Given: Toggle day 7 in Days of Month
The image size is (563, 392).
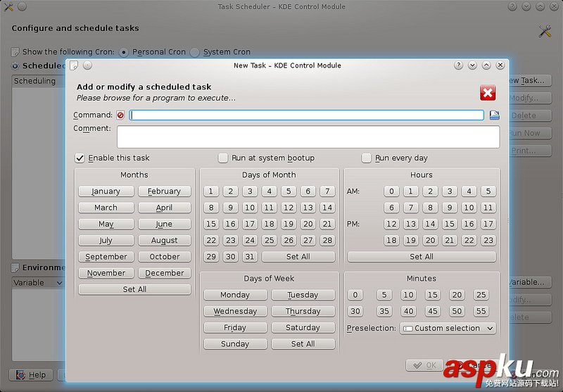Looking at the screenshot, I should point(327,191).
